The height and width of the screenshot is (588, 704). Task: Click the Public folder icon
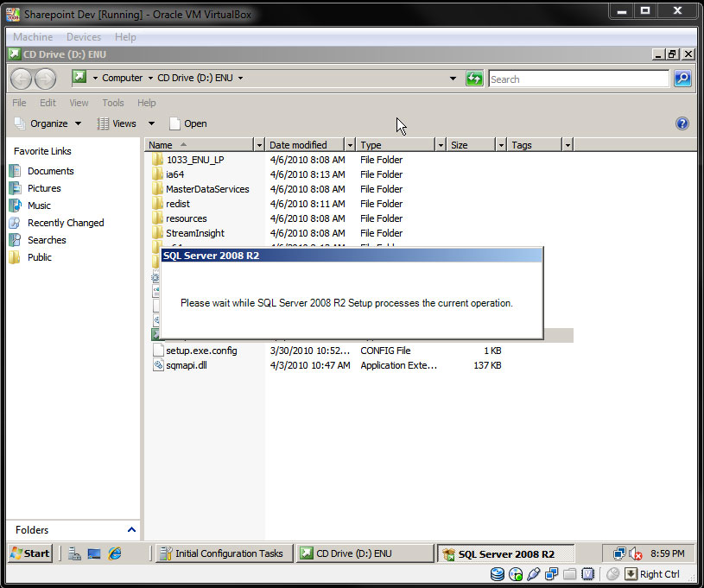[x=15, y=257]
